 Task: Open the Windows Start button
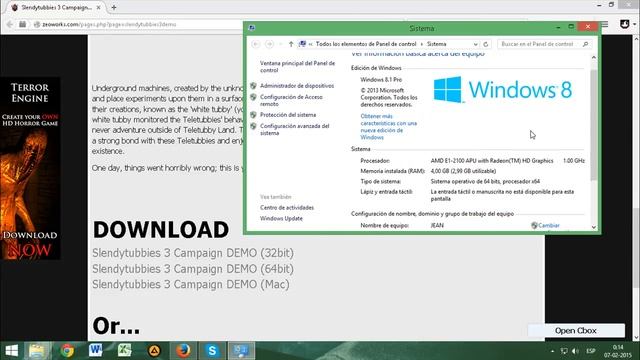[x=11, y=351]
